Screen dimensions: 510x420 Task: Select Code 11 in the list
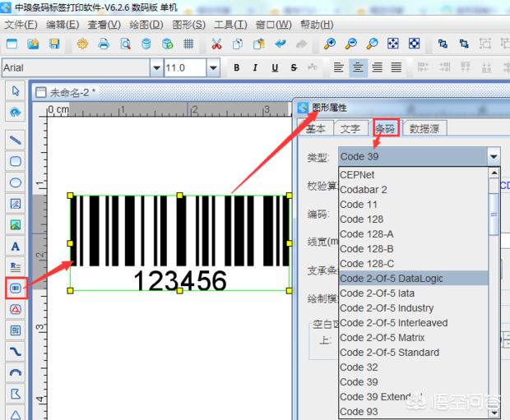(413, 205)
